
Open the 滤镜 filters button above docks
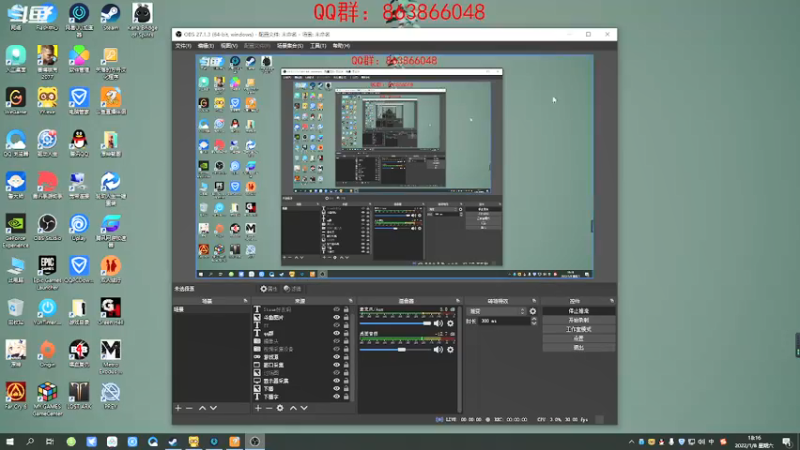point(292,289)
